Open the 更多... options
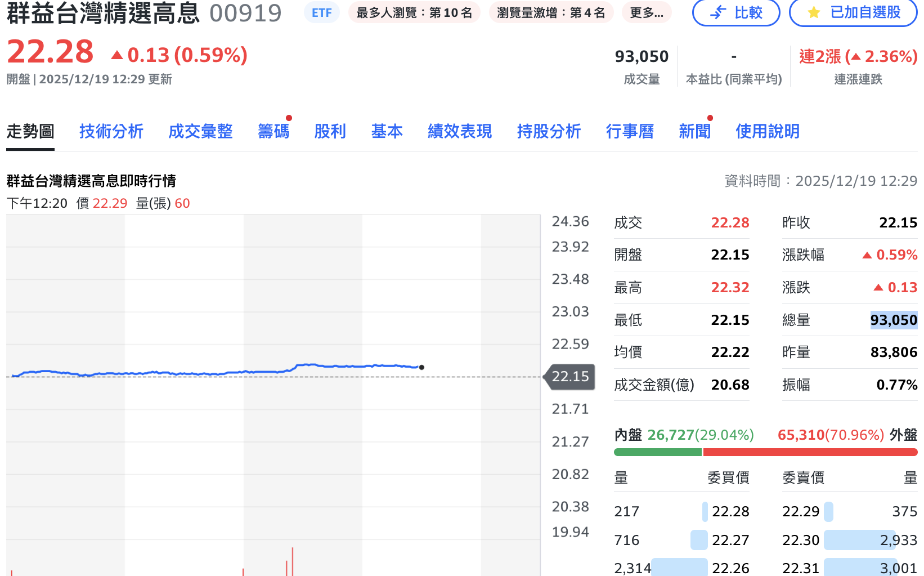Image resolution: width=924 pixels, height=576 pixels. 647,12
